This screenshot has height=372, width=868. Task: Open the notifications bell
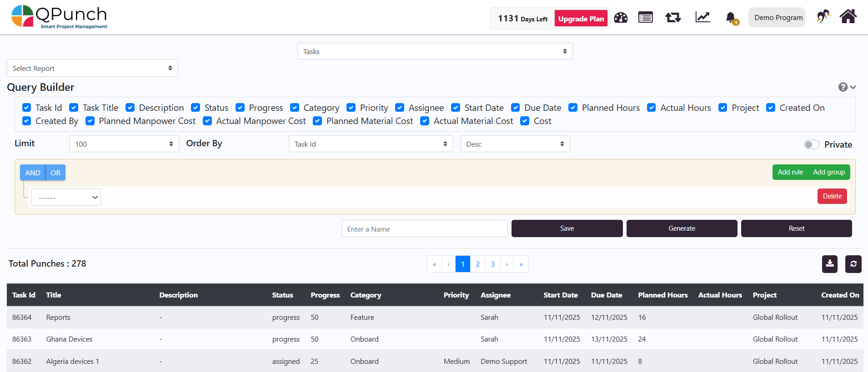(731, 18)
